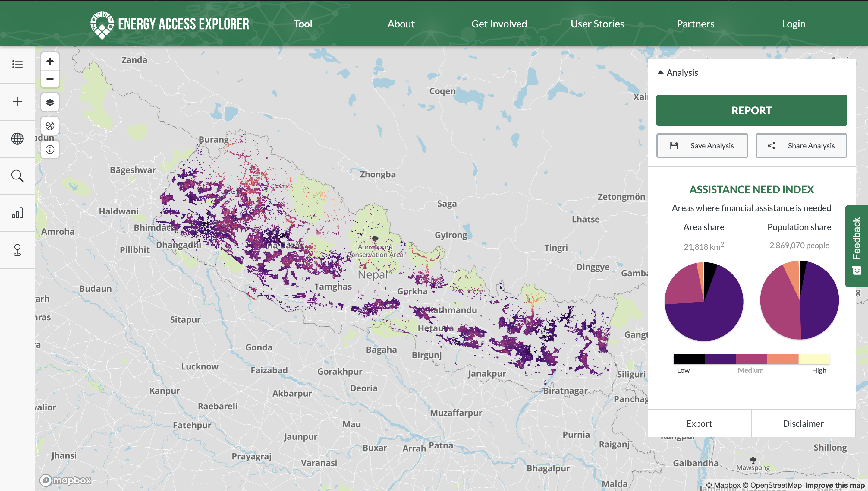Open the Feedback side tab
Image resolution: width=868 pixels, height=491 pixels.
tap(856, 246)
